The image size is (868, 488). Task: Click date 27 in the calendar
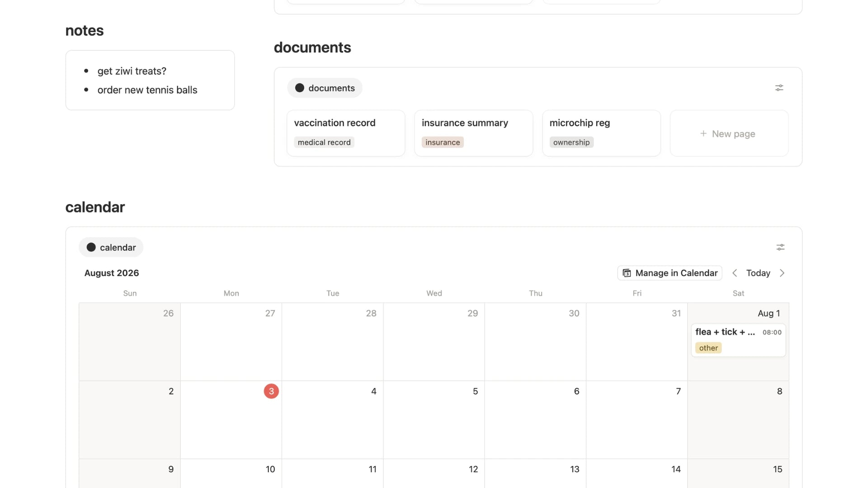tap(270, 313)
